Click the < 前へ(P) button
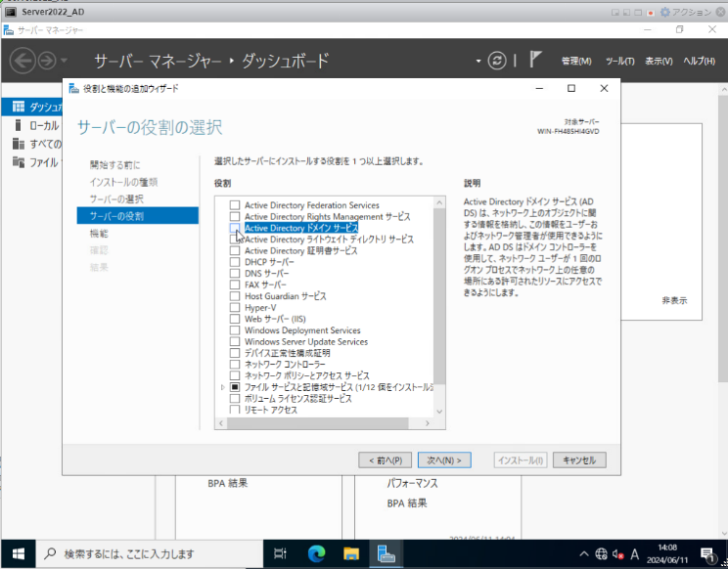728x569 pixels. coord(386,460)
